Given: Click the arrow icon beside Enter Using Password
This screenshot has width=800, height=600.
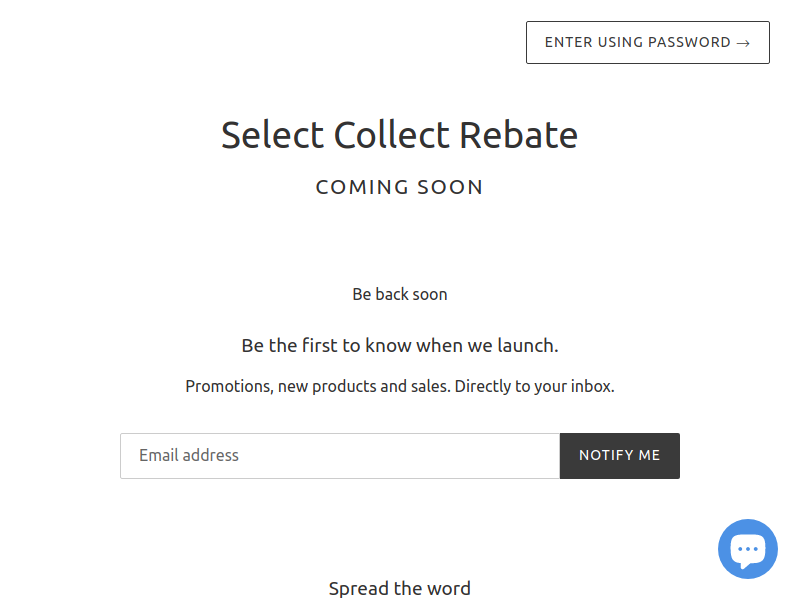Looking at the screenshot, I should click(743, 43).
